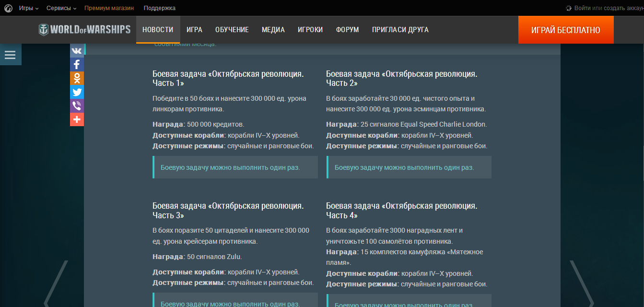Share via Viber icon
Image resolution: width=644 pixels, height=307 pixels.
coord(77,106)
